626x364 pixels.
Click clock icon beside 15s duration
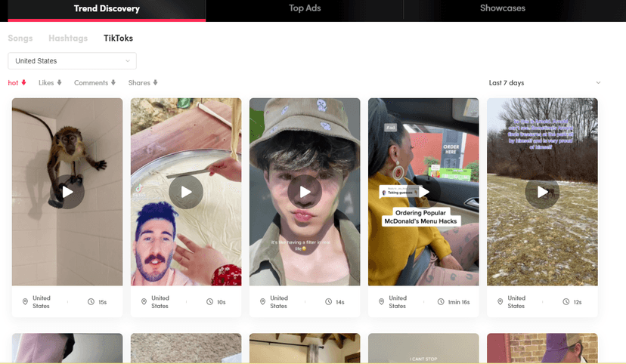(91, 302)
